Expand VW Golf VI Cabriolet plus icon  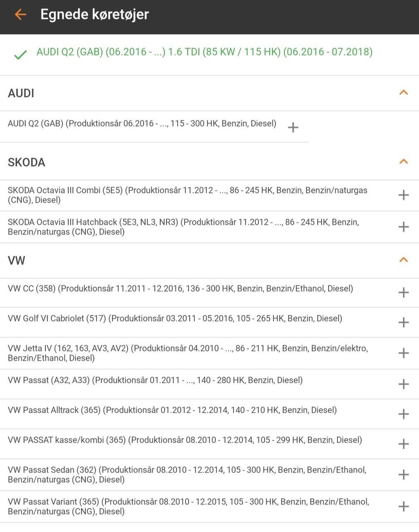pos(404,322)
